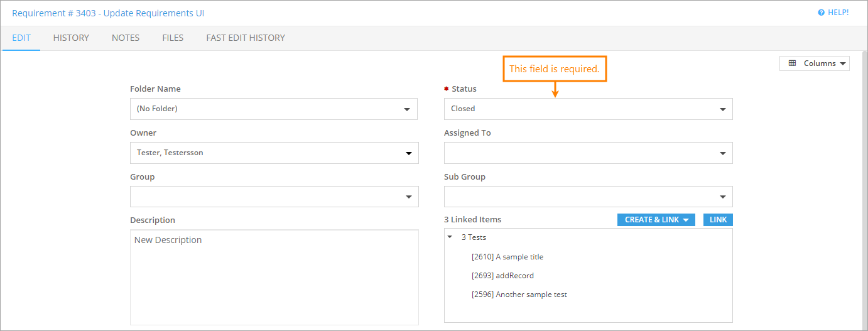The image size is (868, 331).
Task: Open the Owner dropdown list
Action: pos(274,153)
